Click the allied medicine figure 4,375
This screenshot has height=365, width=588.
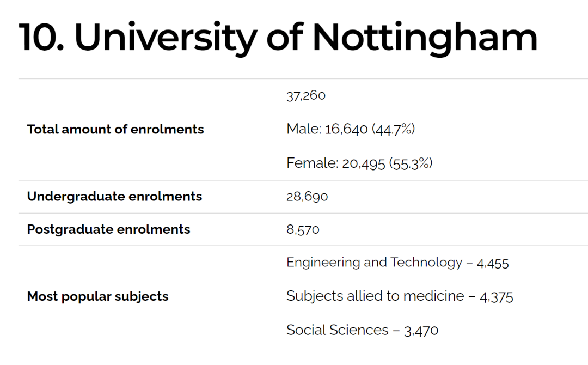[x=496, y=297]
